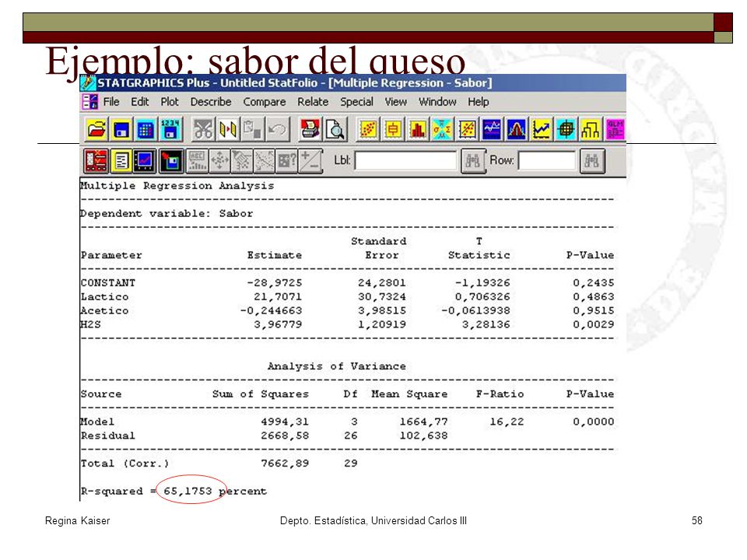Screen dimensions: 747x560
Task: Click the plus/minus zoom icon
Action: pyautogui.click(x=310, y=161)
